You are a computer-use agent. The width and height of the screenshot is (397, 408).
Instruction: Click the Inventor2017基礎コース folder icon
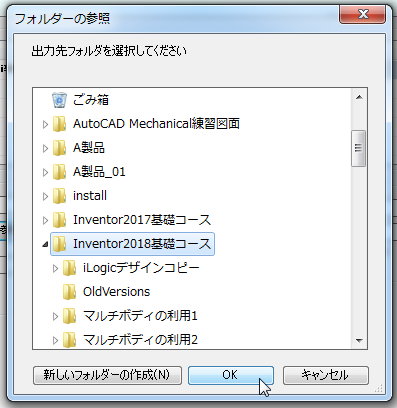(60, 220)
